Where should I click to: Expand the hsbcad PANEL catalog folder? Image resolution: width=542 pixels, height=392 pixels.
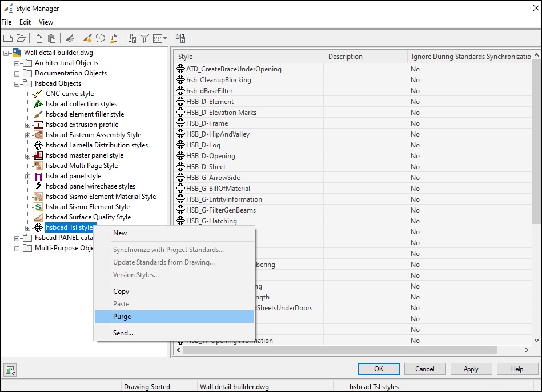click(17, 238)
